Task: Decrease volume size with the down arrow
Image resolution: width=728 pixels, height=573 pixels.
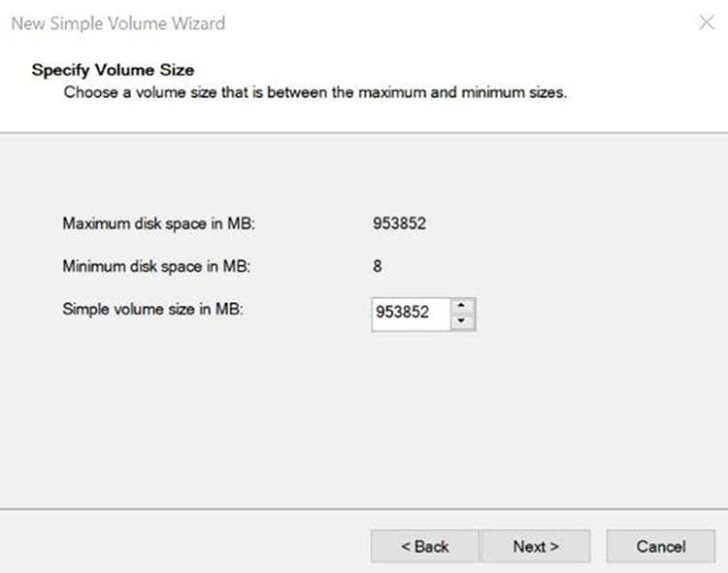Action: tap(464, 321)
